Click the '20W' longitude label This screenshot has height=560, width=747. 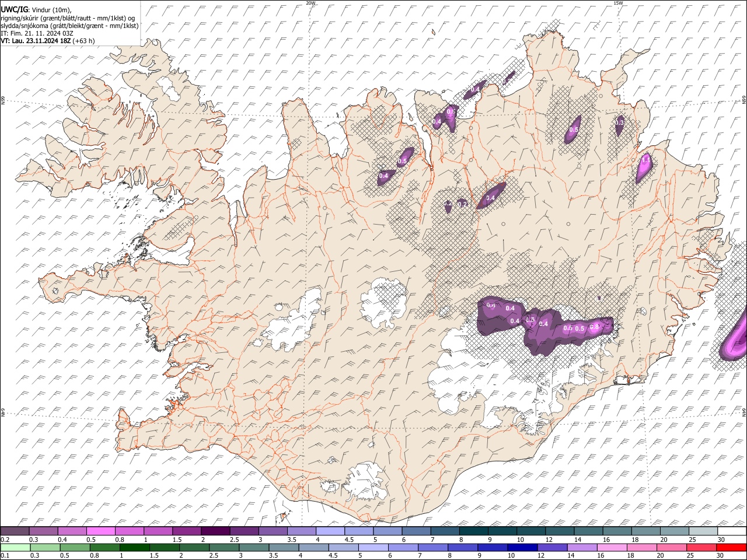click(x=310, y=3)
